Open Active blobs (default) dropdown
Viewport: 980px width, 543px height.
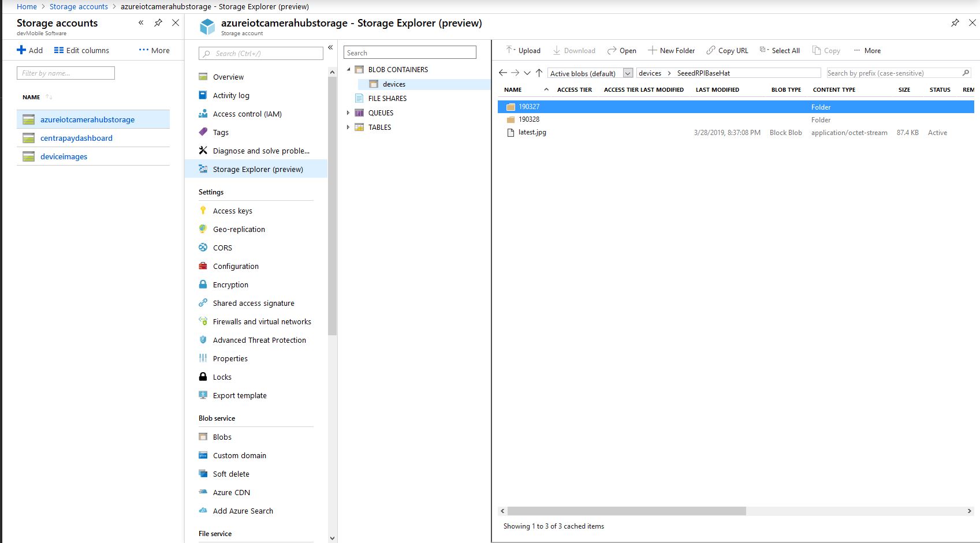[628, 73]
